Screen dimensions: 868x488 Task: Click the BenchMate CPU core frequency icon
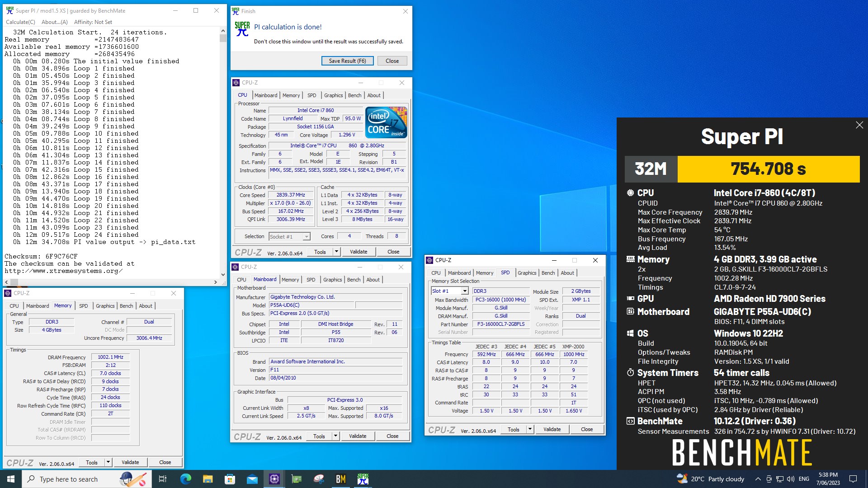pyautogui.click(x=630, y=192)
